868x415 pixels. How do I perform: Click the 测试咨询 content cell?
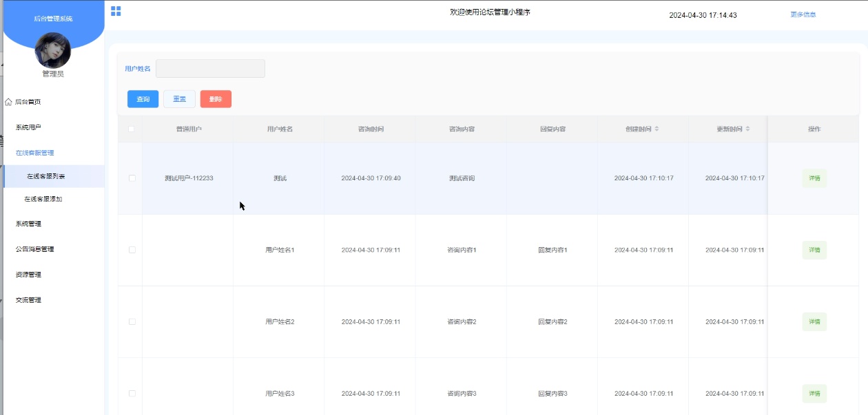(462, 178)
